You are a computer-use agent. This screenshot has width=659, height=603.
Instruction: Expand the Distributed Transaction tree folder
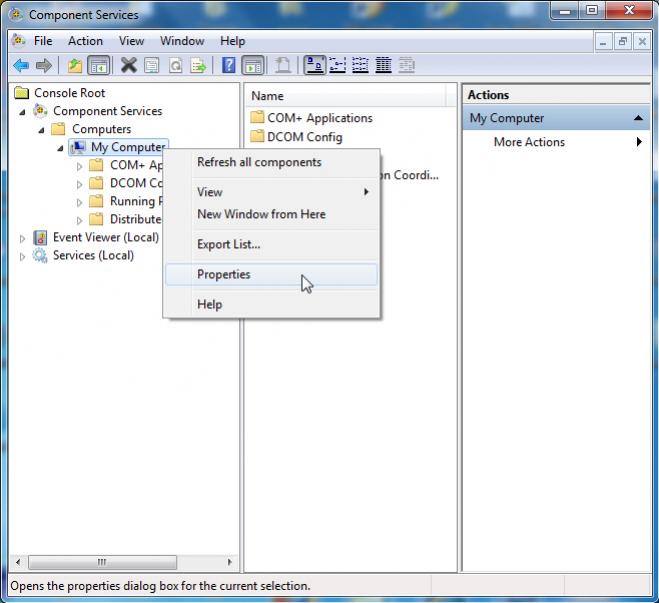(x=79, y=220)
